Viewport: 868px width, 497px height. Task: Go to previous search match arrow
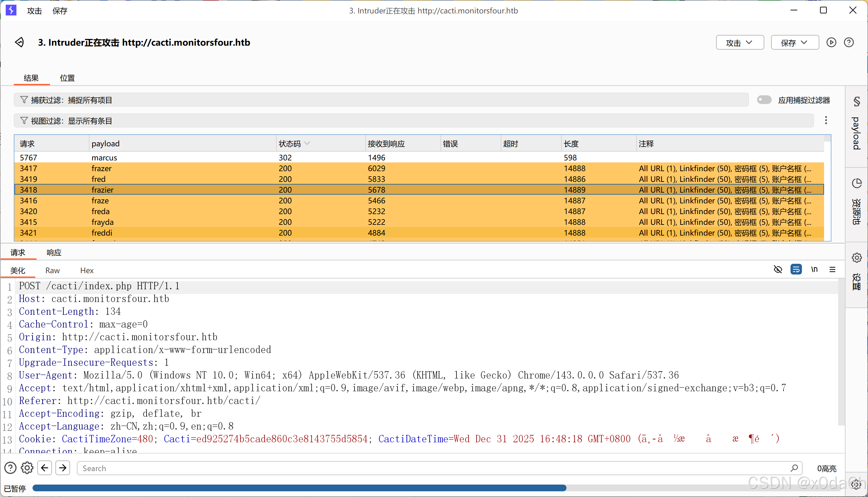pyautogui.click(x=45, y=468)
